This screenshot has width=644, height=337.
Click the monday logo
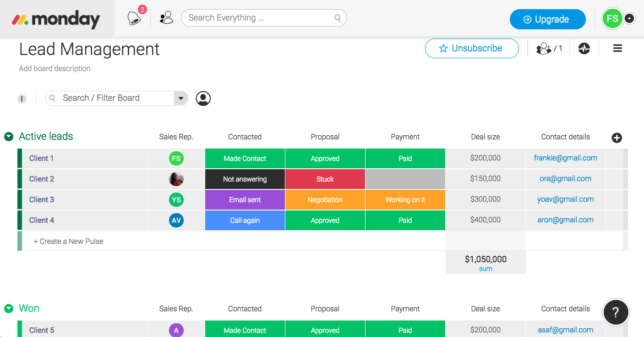click(x=57, y=19)
